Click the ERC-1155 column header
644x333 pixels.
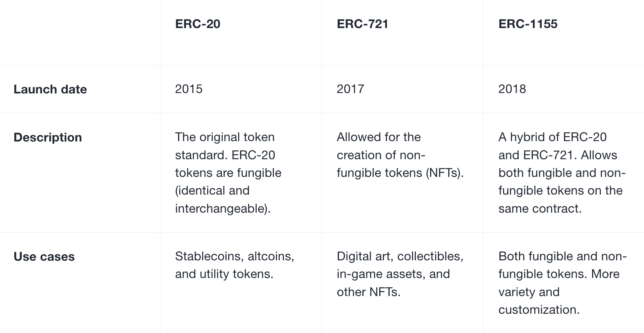pyautogui.click(x=527, y=24)
